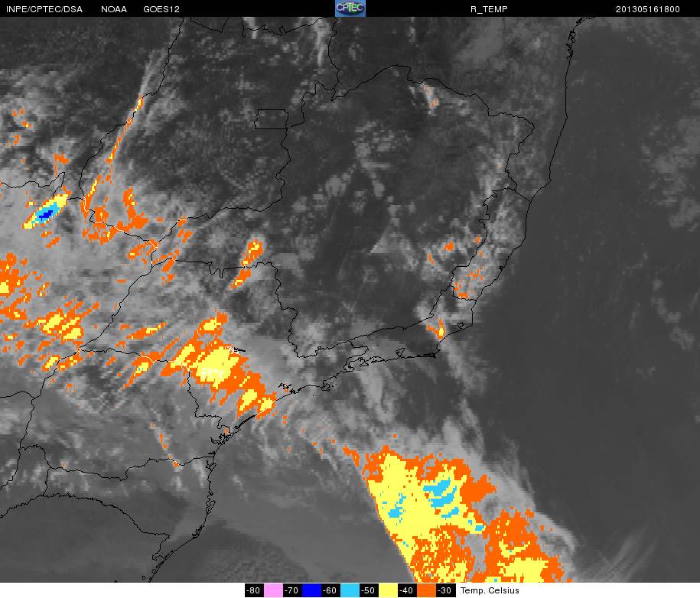Click the -40 legend value
700x598 pixels.
click(x=407, y=590)
